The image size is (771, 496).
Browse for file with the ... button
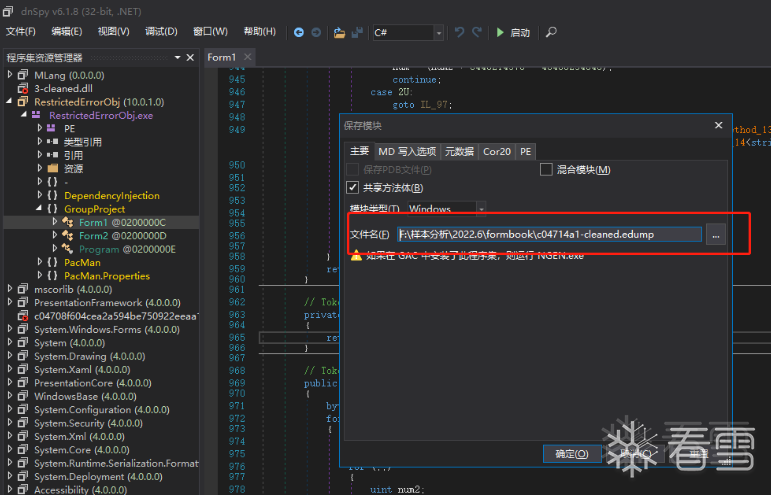click(716, 234)
